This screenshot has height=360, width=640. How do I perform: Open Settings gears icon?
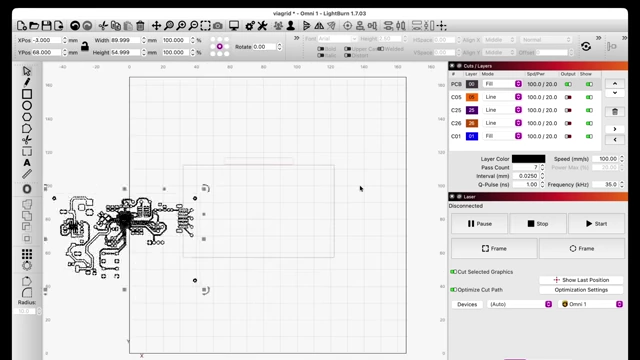(250, 26)
